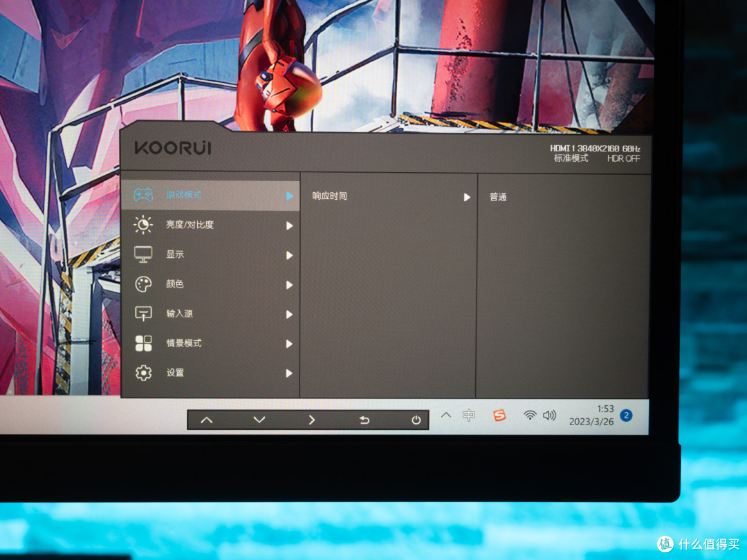Click the four-square icon for 情景模式
Screen dimensions: 747x560
(x=143, y=343)
